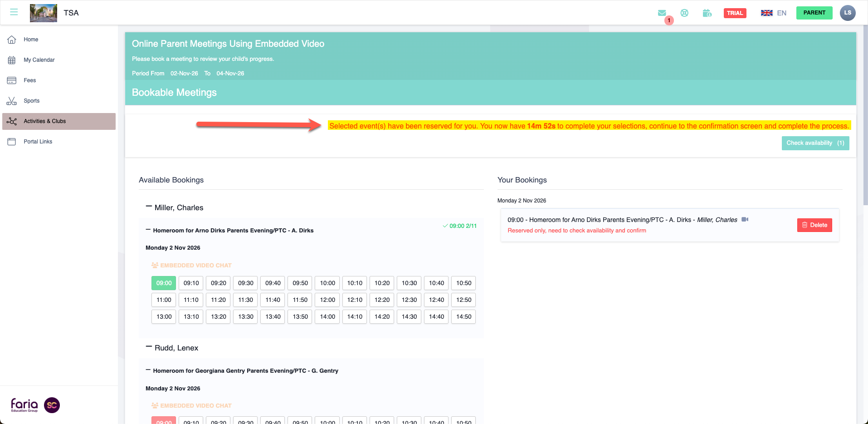Click the Check availability button
The image size is (868, 424).
pyautogui.click(x=815, y=143)
